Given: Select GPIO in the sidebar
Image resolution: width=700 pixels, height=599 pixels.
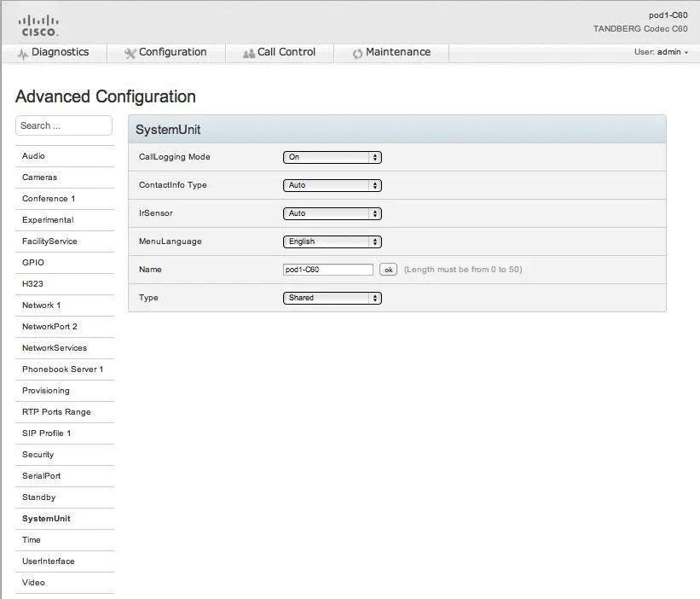Looking at the screenshot, I should (65, 263).
